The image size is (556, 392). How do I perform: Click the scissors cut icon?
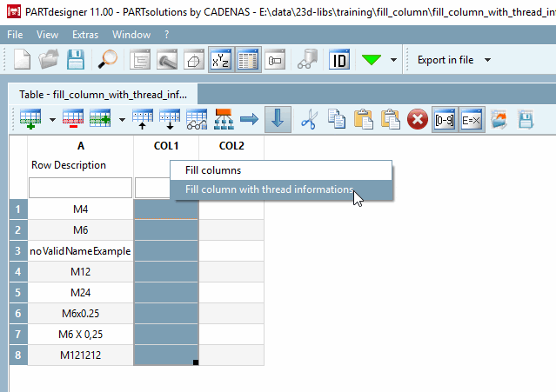click(x=310, y=119)
